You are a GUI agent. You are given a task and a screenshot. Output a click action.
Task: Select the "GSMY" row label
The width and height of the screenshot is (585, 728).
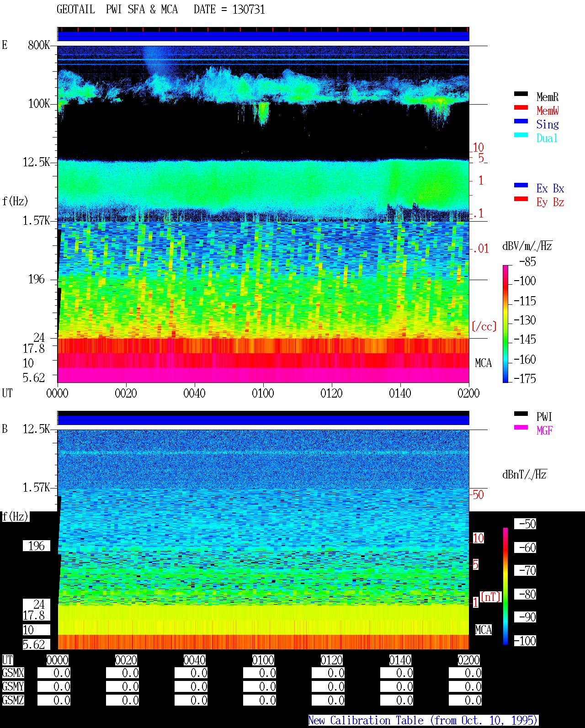click(13, 686)
